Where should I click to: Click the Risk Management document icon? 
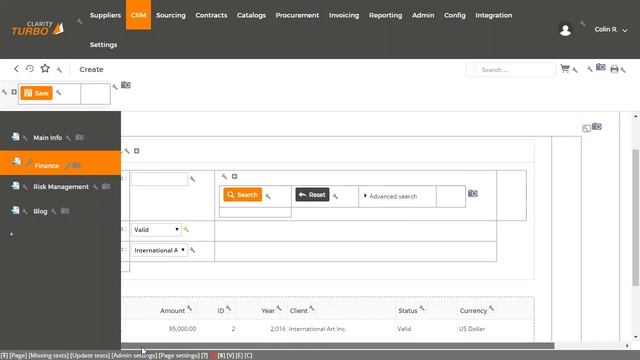16,186
